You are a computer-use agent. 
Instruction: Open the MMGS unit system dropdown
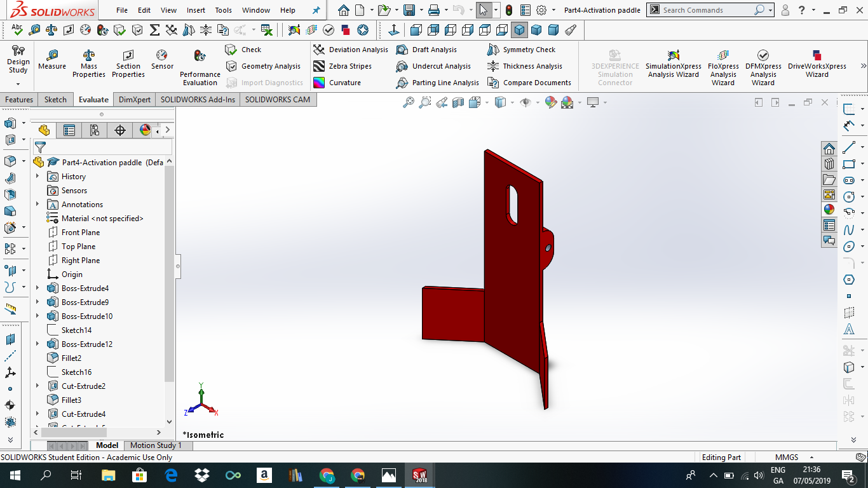[811, 457]
